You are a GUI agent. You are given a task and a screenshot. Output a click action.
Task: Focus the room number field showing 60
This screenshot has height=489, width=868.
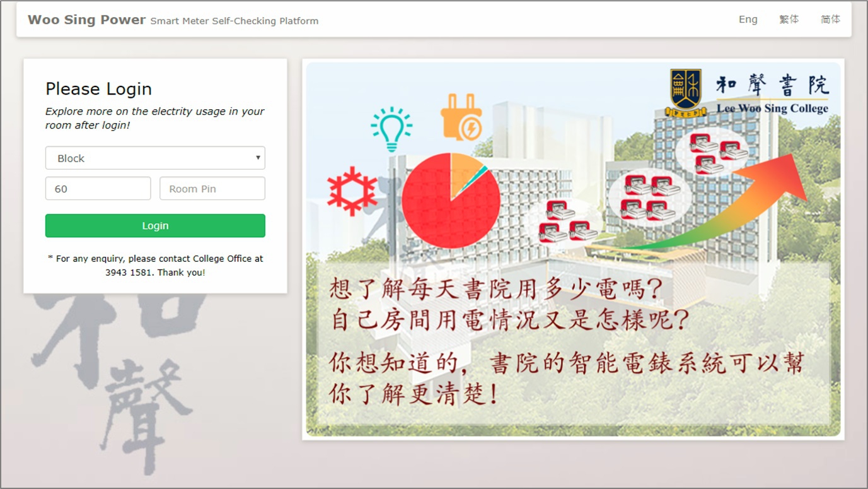[x=98, y=189]
